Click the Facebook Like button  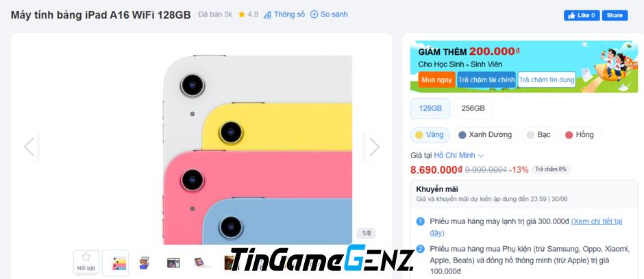pos(582,15)
